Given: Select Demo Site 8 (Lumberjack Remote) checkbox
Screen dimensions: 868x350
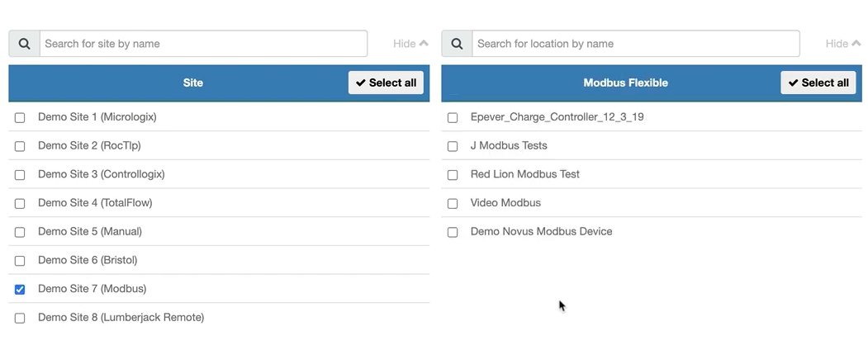Looking at the screenshot, I should (x=20, y=318).
